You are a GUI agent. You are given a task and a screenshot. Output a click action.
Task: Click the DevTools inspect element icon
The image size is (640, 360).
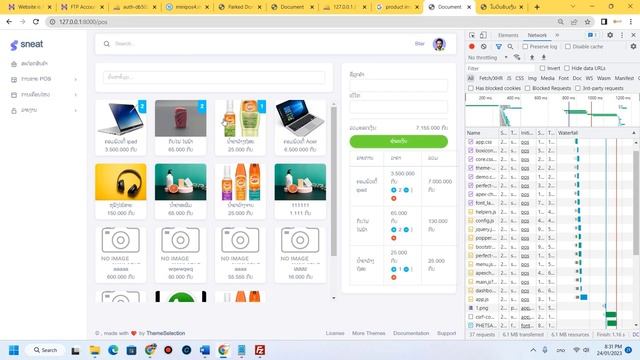pos(472,35)
